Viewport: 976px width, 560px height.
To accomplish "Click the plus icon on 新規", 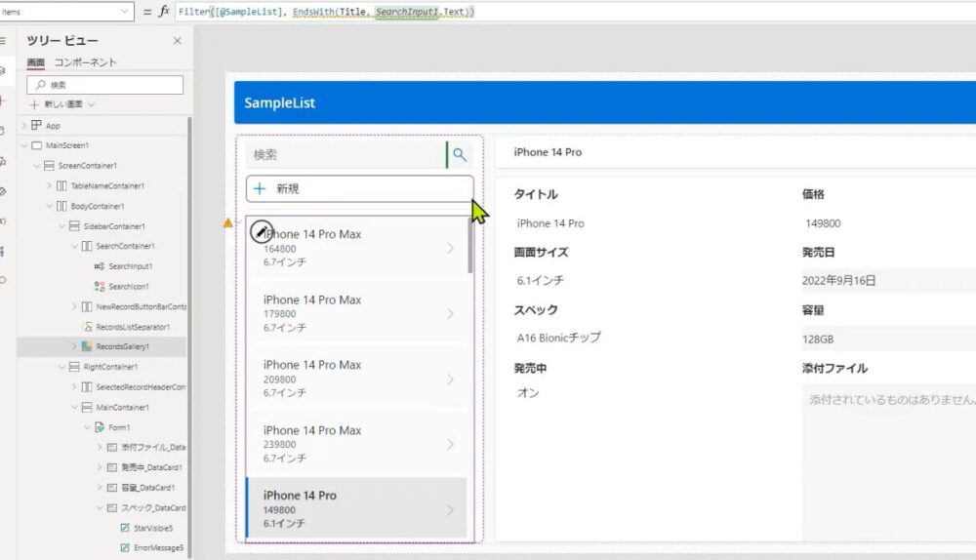I will pyautogui.click(x=260, y=188).
